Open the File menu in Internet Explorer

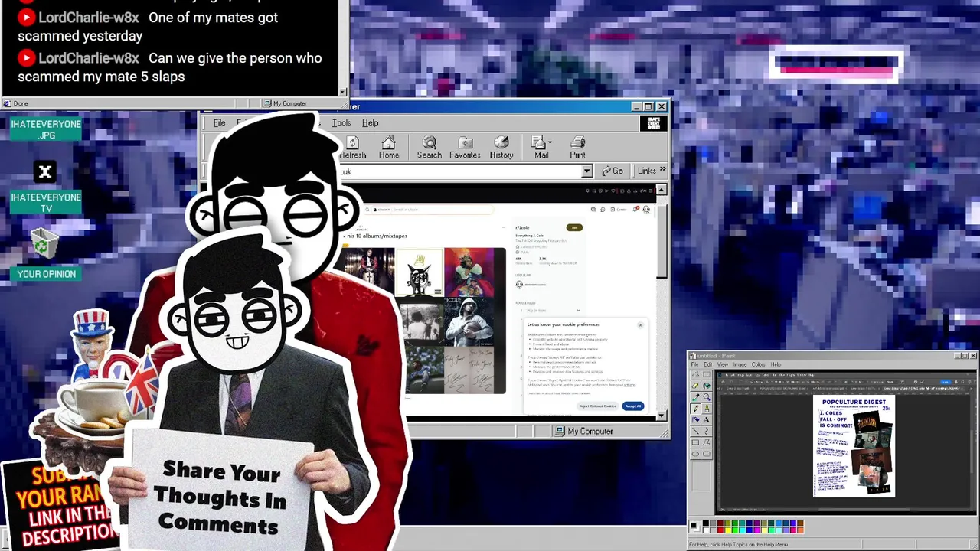220,122
